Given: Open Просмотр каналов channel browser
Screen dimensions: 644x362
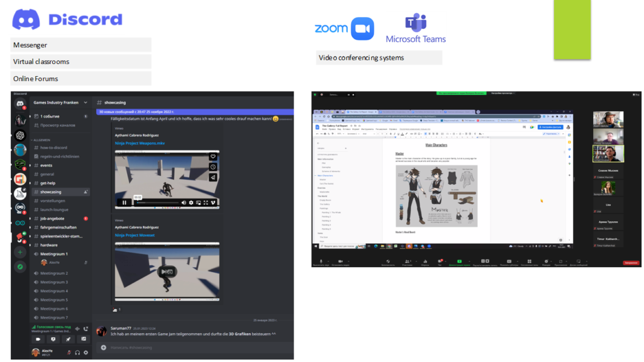Looking at the screenshot, I should pyautogui.click(x=60, y=125).
